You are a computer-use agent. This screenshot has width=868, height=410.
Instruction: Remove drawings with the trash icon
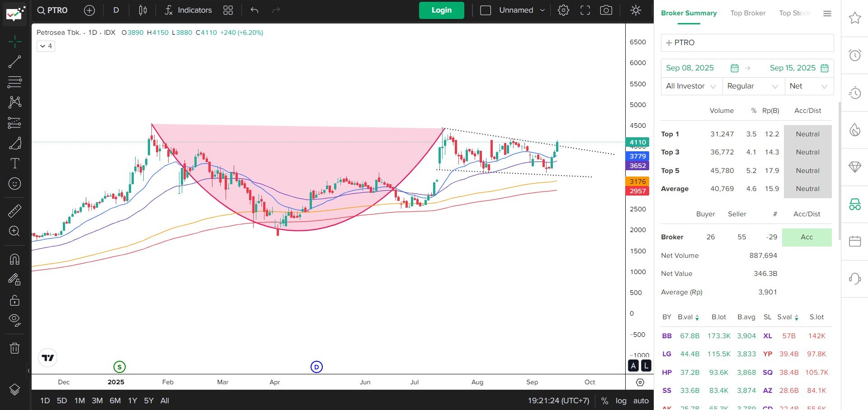click(14, 348)
